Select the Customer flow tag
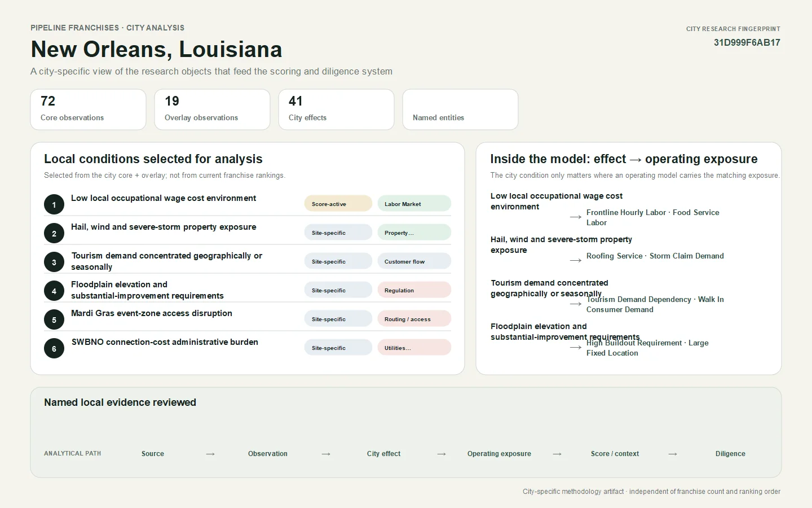This screenshot has height=508, width=812. [x=414, y=261]
